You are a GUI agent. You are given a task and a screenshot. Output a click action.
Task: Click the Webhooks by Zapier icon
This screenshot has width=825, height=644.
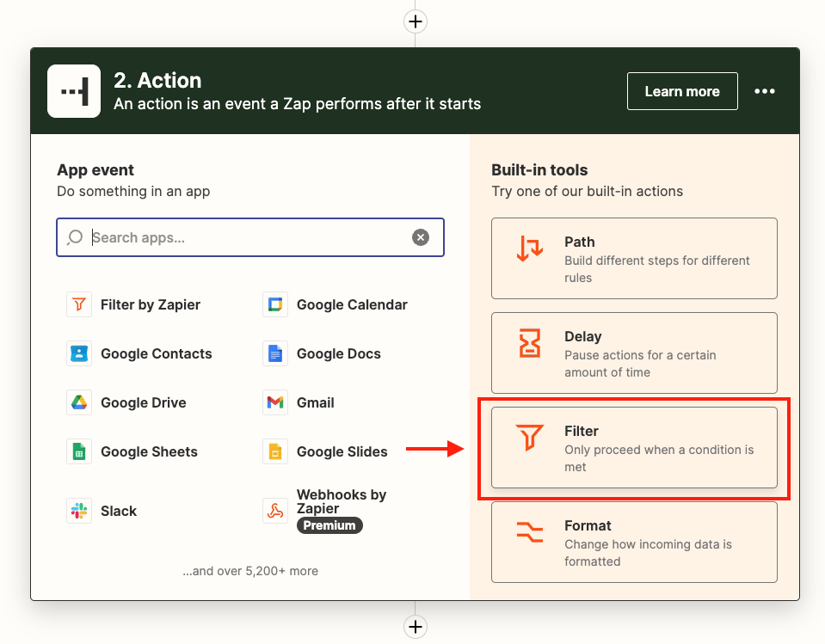pos(275,511)
